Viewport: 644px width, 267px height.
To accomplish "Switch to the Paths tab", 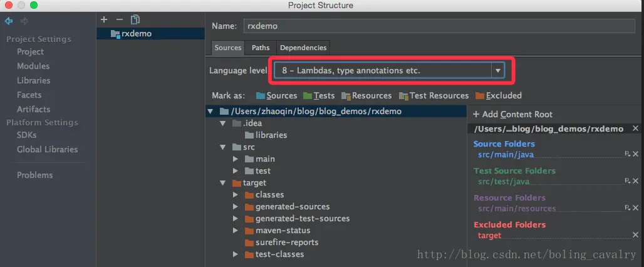I will point(261,48).
